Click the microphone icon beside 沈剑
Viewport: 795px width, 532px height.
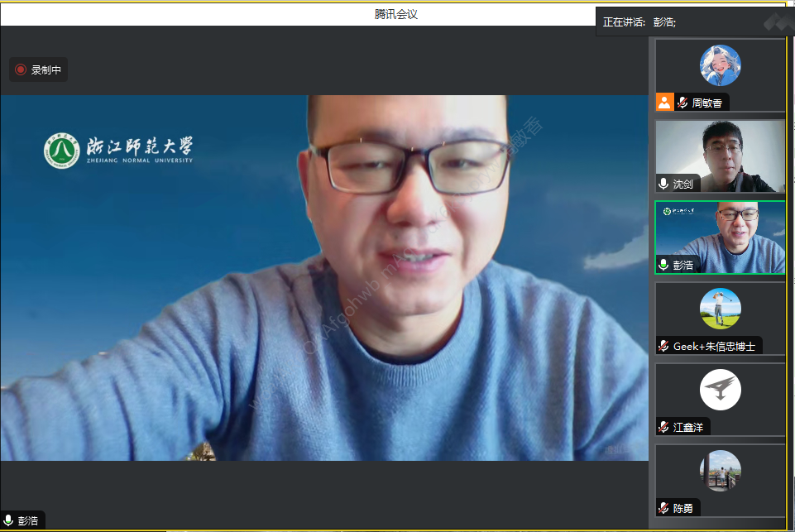click(663, 184)
